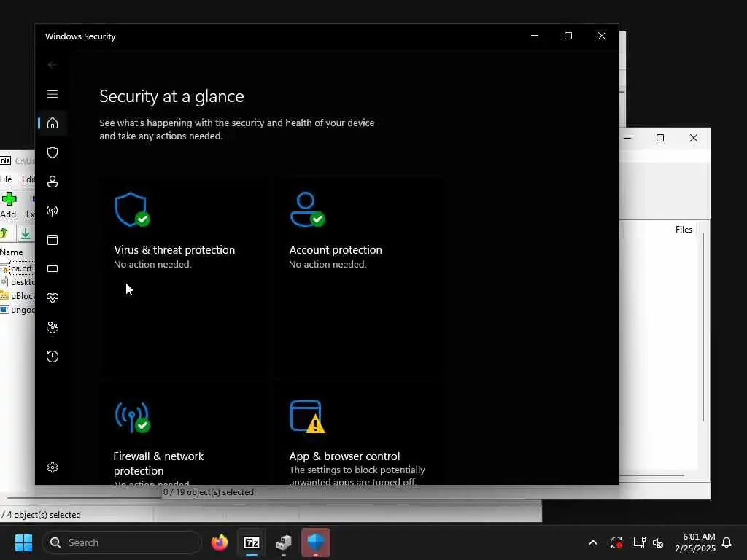Maximize the background white window

pos(659,138)
